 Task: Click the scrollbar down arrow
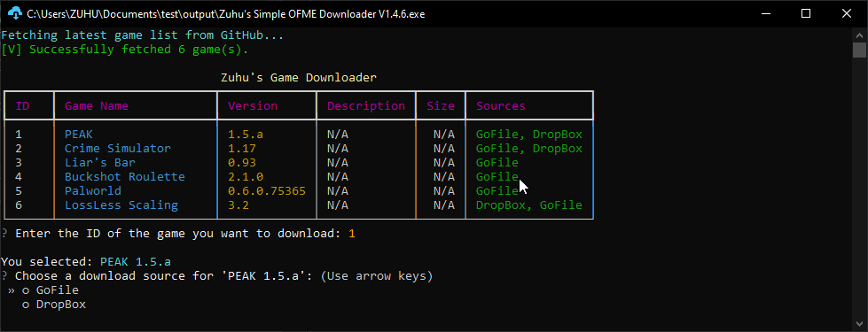[x=859, y=325]
